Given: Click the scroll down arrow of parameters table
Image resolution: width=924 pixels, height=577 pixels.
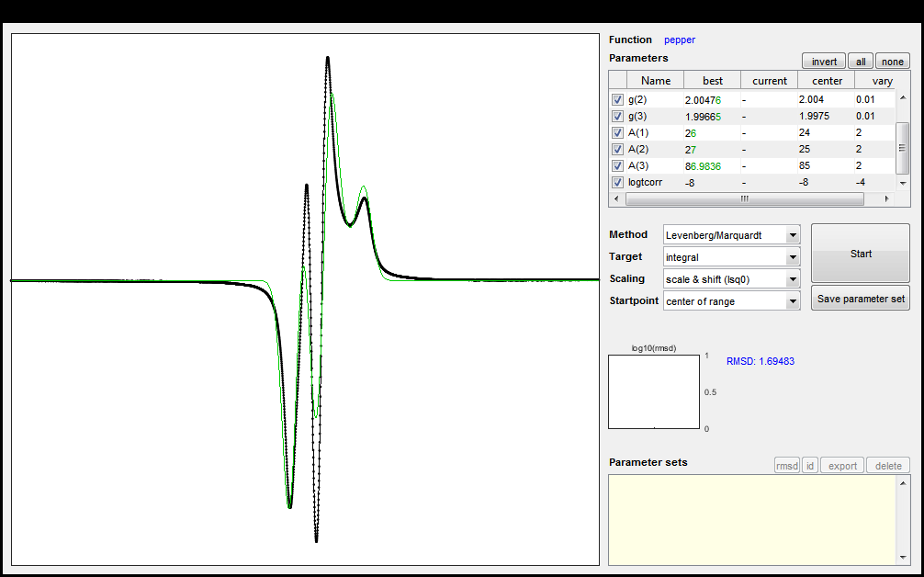Looking at the screenshot, I should [903, 183].
